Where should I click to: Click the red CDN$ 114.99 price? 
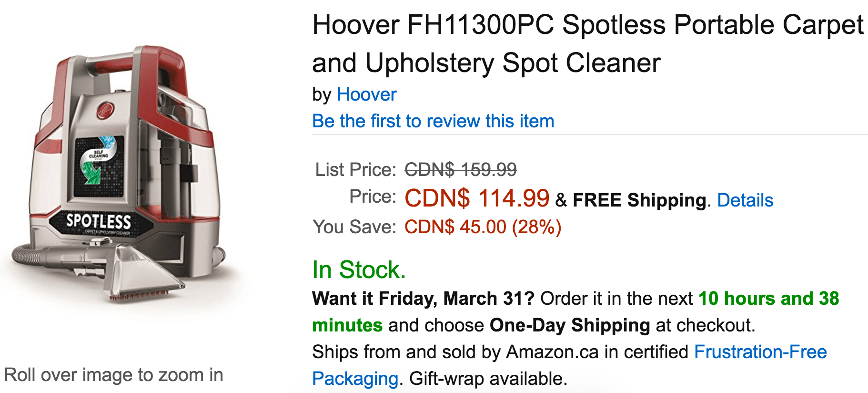pyautogui.click(x=477, y=198)
